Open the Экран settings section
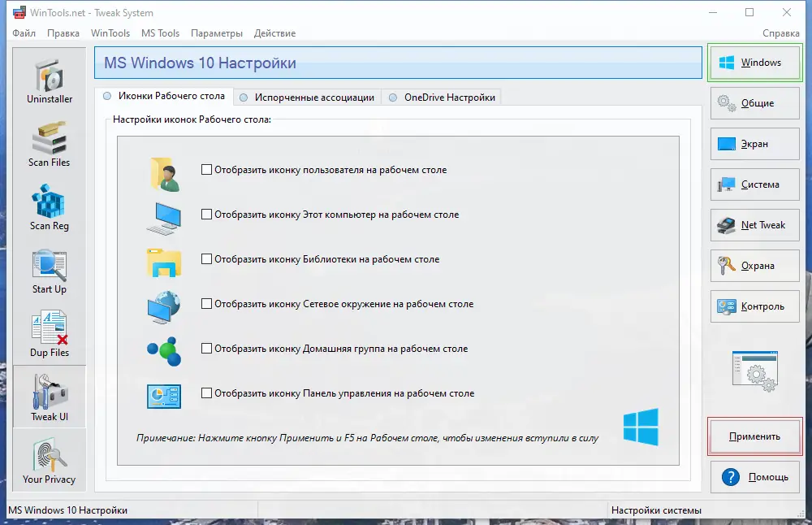The height and width of the screenshot is (525, 812). tap(755, 144)
